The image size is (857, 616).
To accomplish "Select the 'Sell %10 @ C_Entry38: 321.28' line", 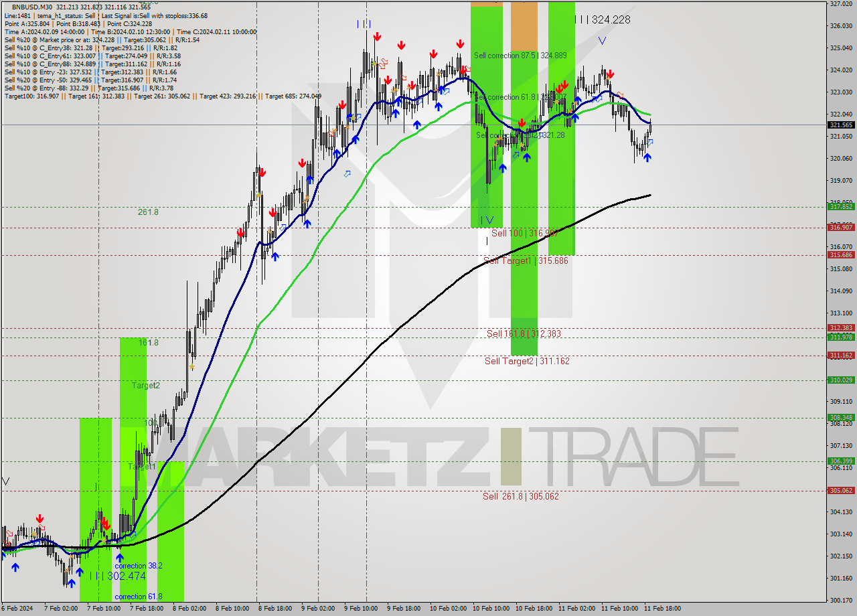I will tap(90, 48).
